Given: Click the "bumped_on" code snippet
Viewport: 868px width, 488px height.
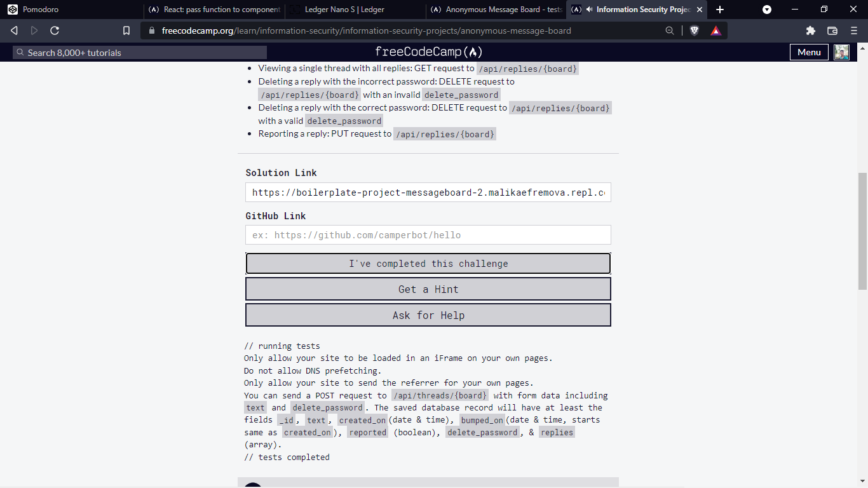Looking at the screenshot, I should click(482, 420).
